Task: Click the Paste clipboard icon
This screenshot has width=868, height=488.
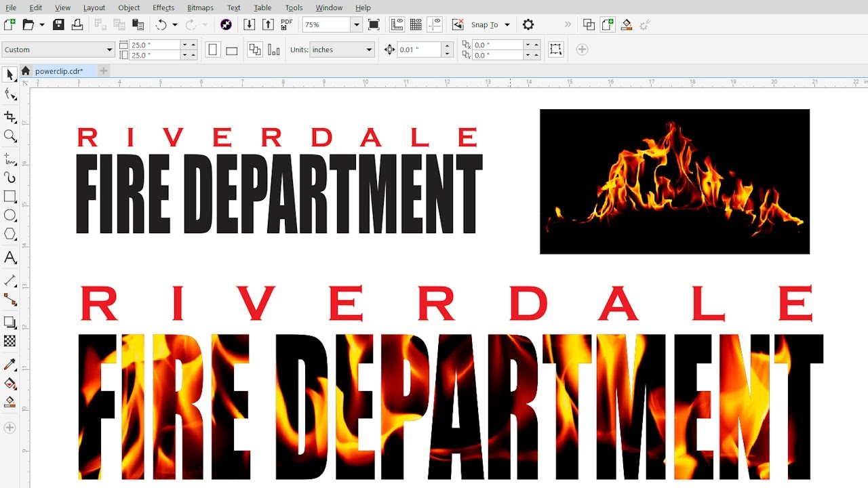Action: pos(138,24)
